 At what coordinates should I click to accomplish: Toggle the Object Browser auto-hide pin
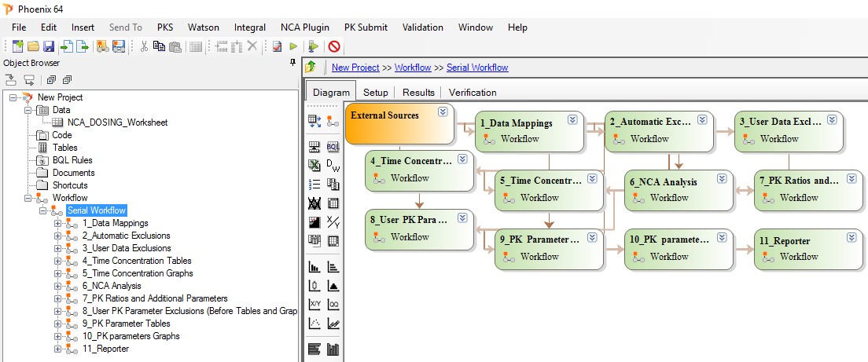coord(292,63)
